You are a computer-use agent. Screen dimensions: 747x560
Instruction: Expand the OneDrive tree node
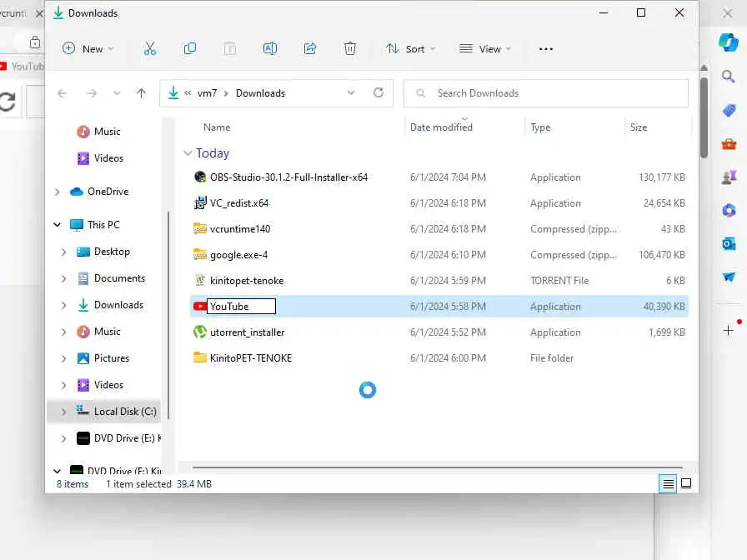(x=58, y=192)
